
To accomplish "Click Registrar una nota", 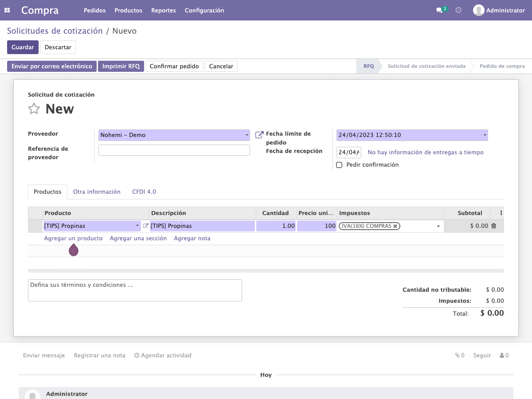I will coord(100,356).
